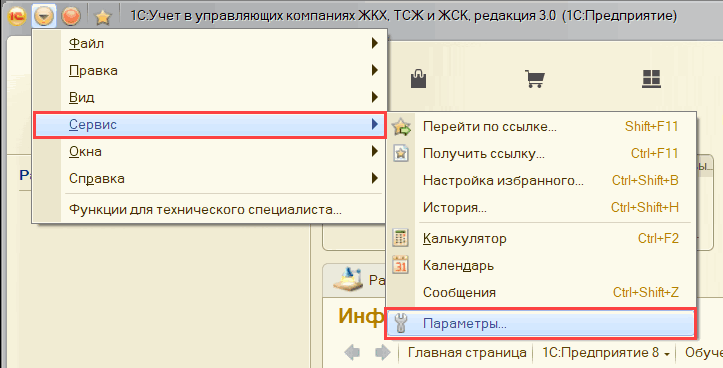Go to Главная страница

(x=467, y=353)
